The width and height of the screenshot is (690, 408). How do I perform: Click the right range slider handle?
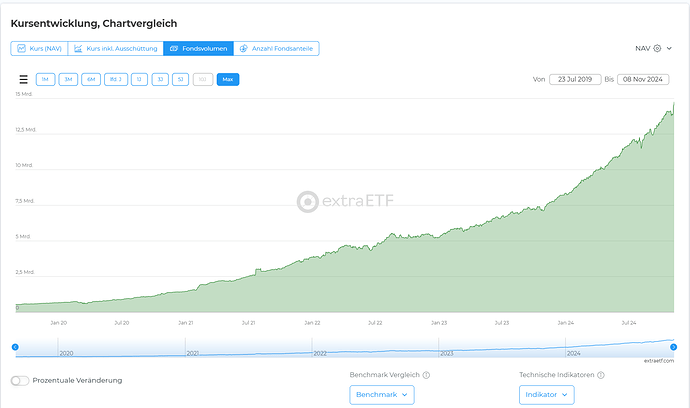coord(673,346)
